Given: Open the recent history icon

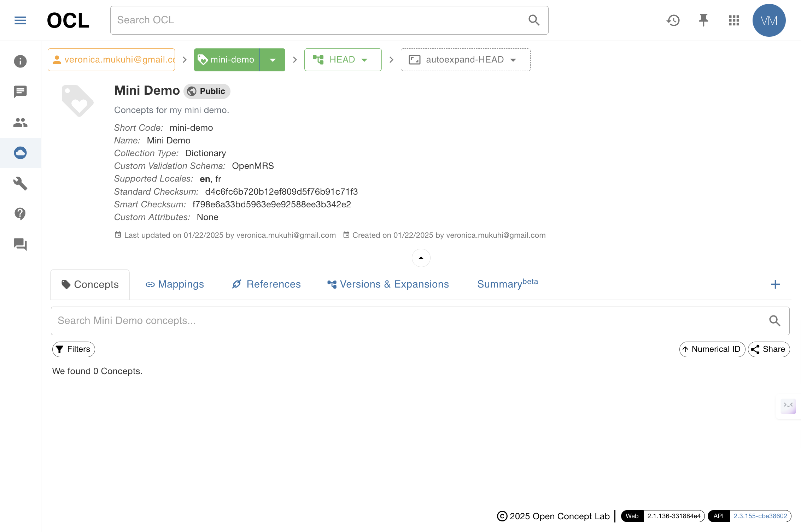Looking at the screenshot, I should pos(673,20).
